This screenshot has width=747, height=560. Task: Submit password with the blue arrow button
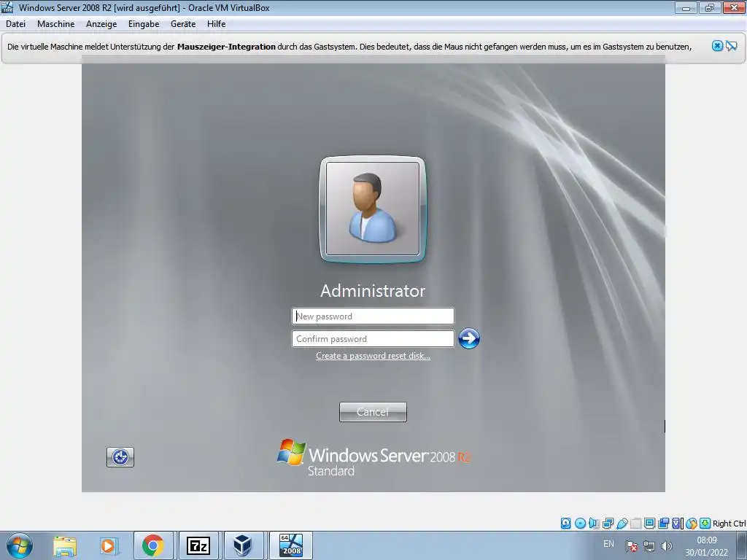click(x=469, y=338)
